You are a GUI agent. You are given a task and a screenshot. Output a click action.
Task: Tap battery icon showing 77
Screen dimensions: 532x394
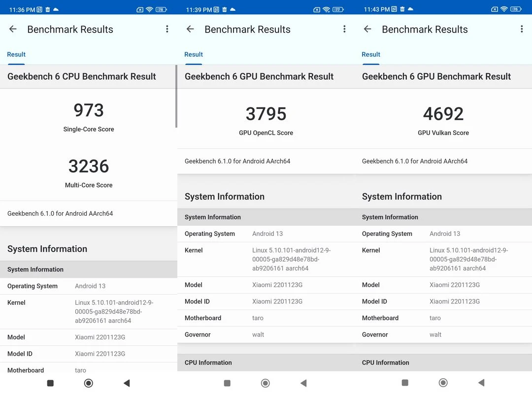coord(338,9)
